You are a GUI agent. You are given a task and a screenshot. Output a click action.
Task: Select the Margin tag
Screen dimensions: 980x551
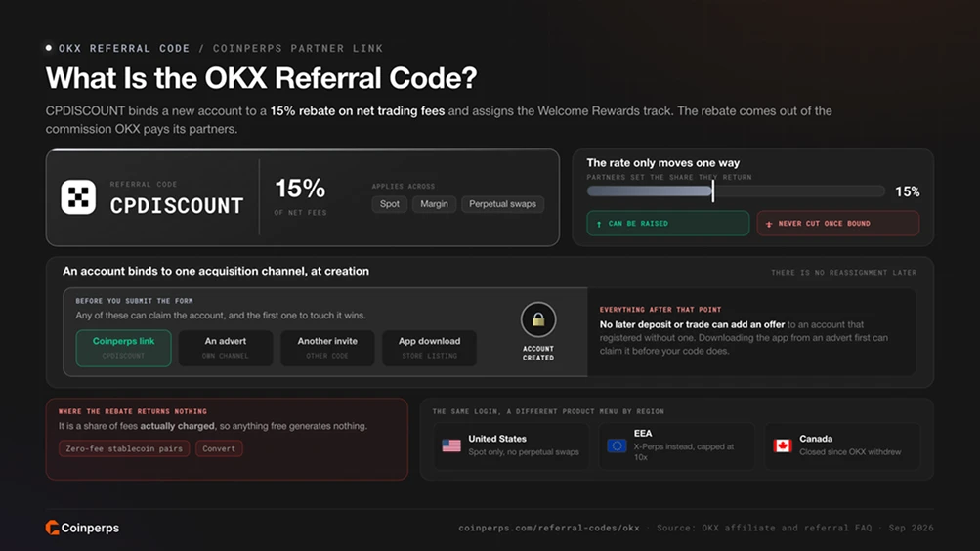pos(434,204)
